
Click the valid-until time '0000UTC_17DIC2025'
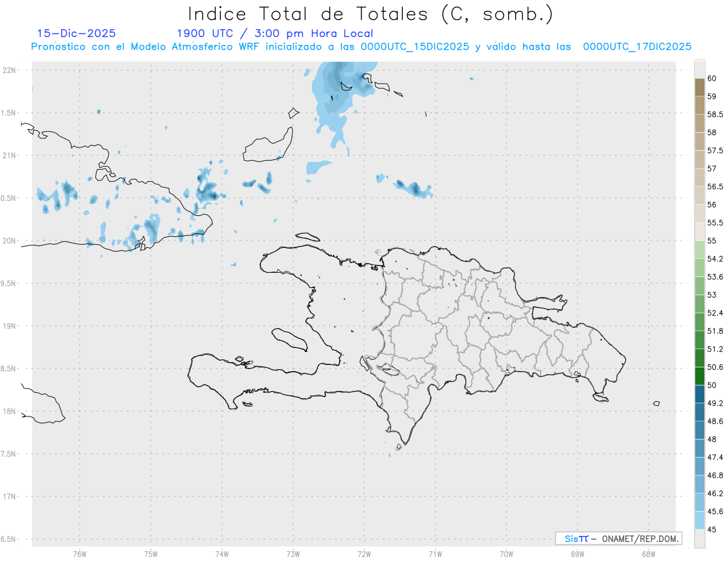click(x=638, y=47)
